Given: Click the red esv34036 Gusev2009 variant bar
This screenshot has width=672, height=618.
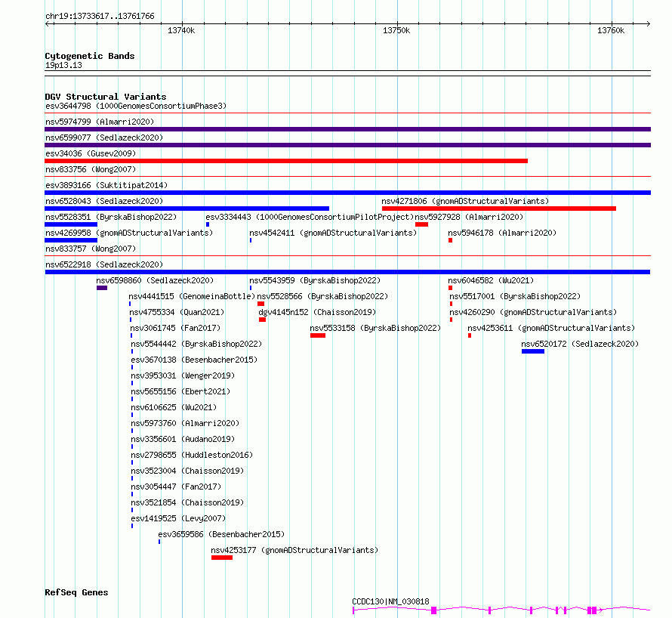Looking at the screenshot, I should click(286, 161).
